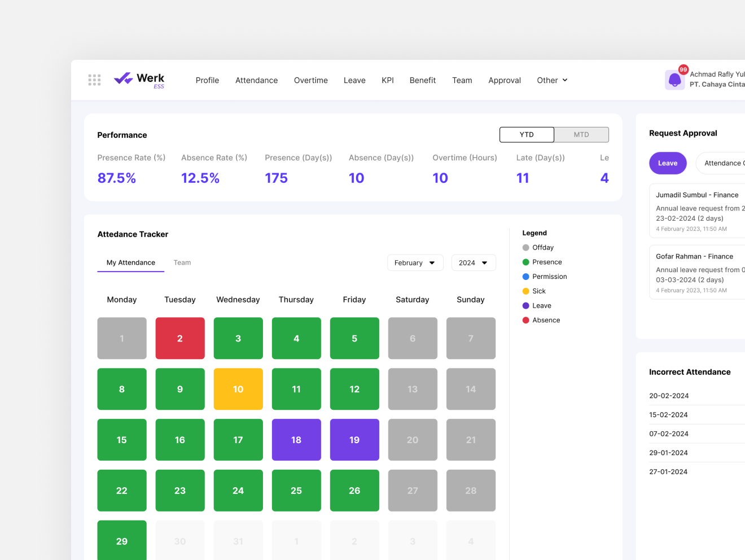745x560 pixels.
Task: Switch to the Team attendance tab
Action: [182, 262]
